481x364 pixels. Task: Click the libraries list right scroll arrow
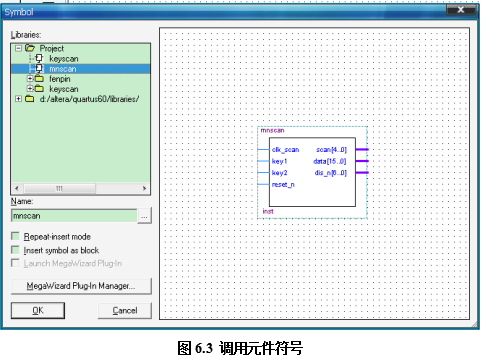click(x=144, y=188)
